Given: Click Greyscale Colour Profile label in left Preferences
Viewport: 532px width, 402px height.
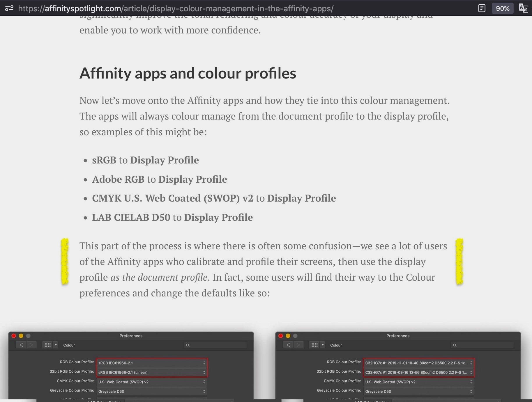Looking at the screenshot, I should click(x=72, y=390).
